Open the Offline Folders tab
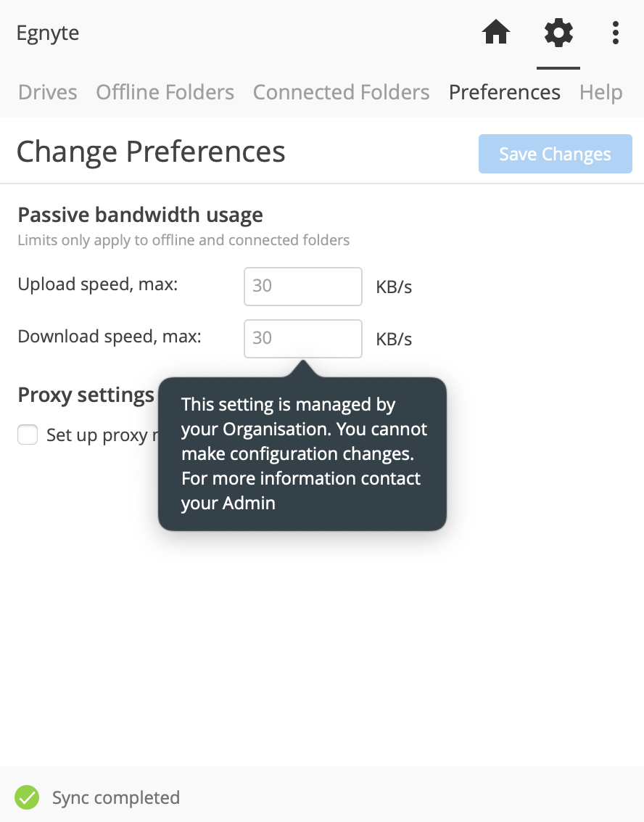This screenshot has width=644, height=822. point(165,92)
